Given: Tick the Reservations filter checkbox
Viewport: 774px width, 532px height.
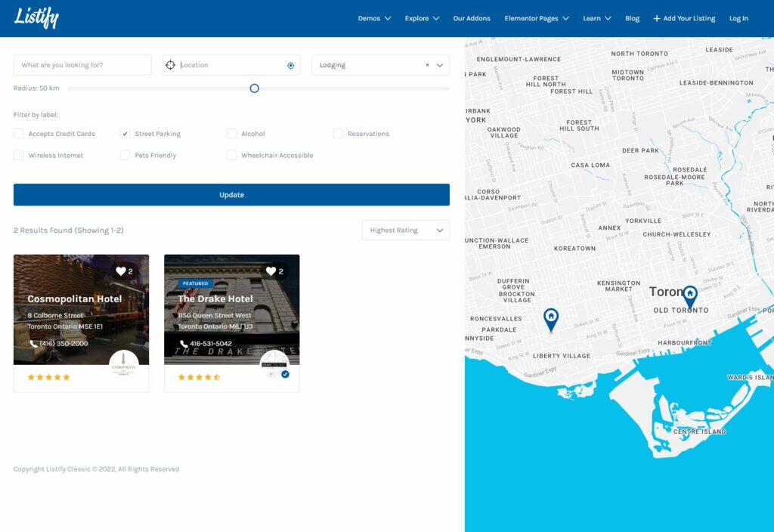Looking at the screenshot, I should pyautogui.click(x=338, y=134).
